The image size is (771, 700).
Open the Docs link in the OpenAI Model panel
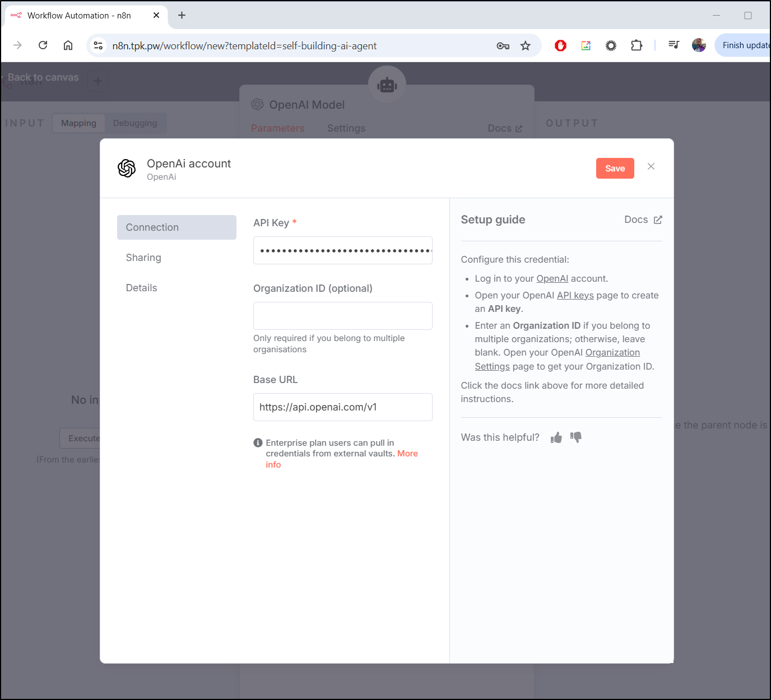(505, 128)
